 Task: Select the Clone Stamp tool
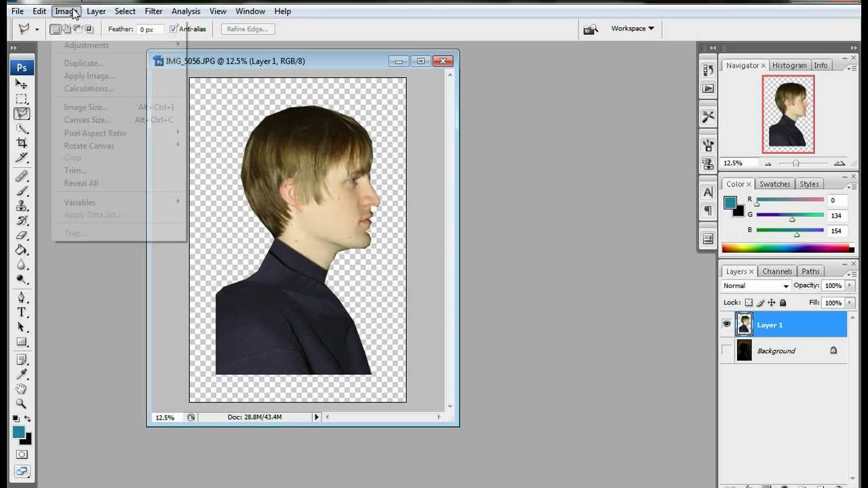[x=22, y=206]
